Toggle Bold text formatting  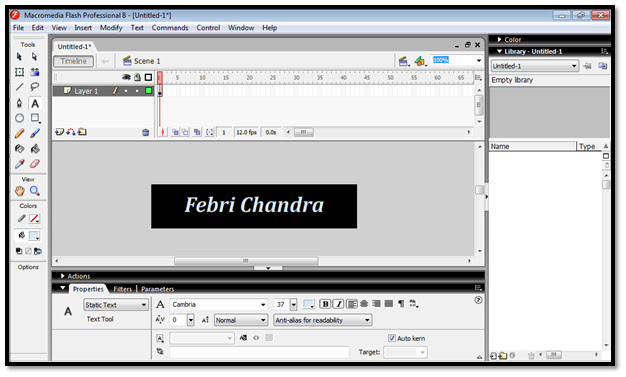coord(325,304)
